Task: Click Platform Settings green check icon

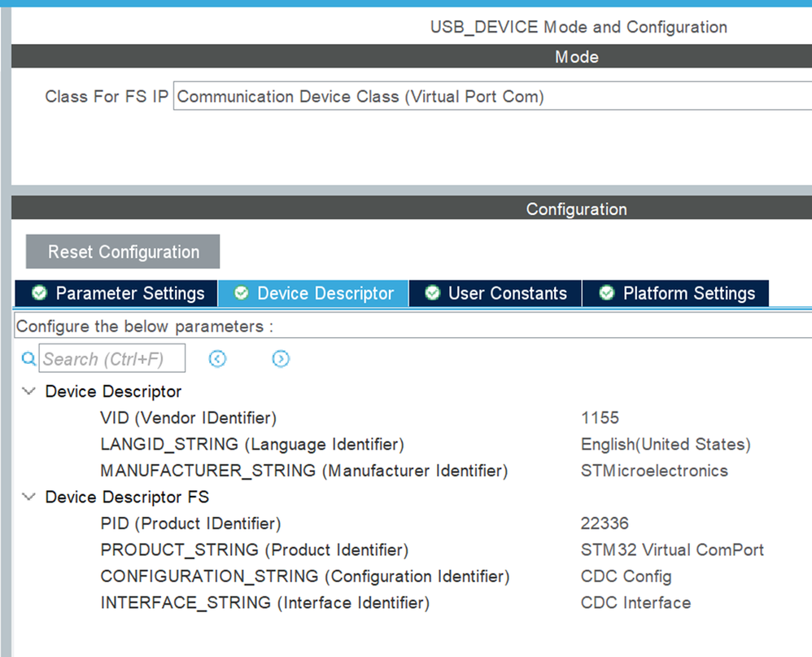Action: pyautogui.click(x=606, y=293)
